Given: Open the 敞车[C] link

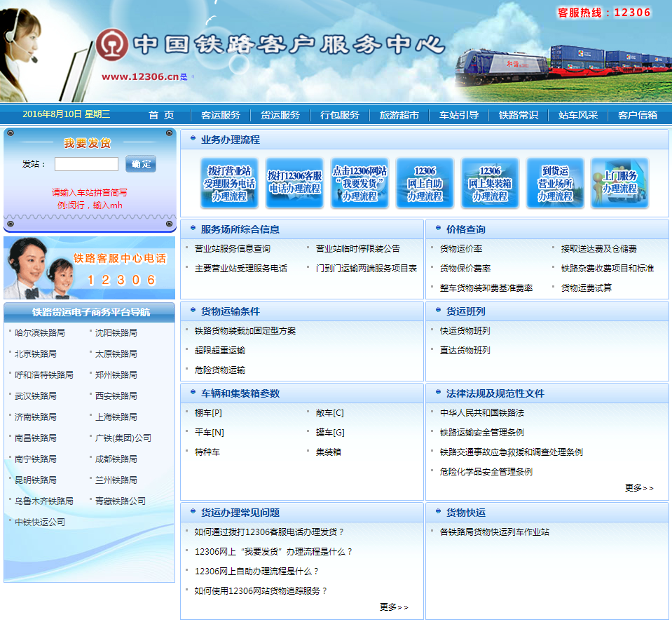Looking at the screenshot, I should [329, 413].
